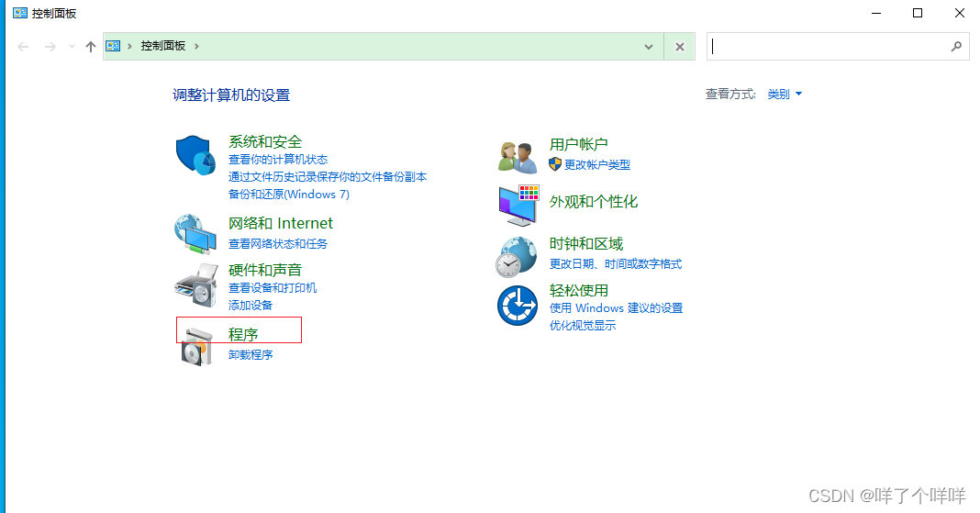Click 添加设备 link
Screen dimensions: 980x513
(251, 306)
